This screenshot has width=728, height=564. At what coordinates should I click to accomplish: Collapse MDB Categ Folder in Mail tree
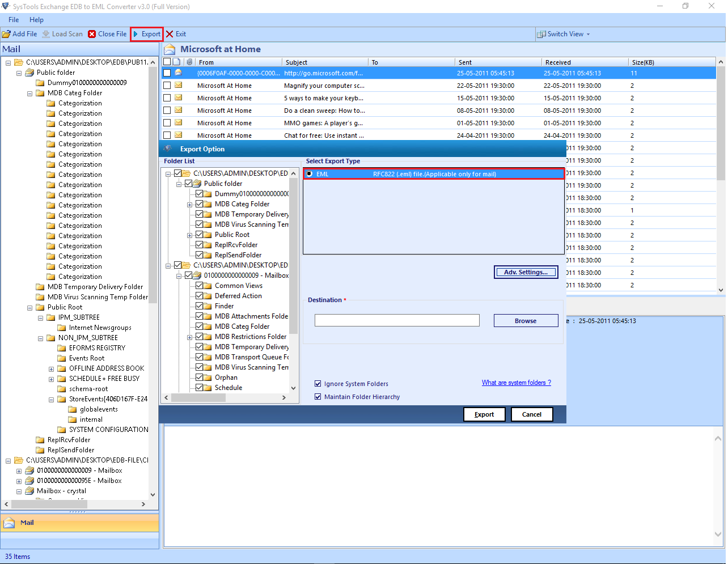click(30, 94)
